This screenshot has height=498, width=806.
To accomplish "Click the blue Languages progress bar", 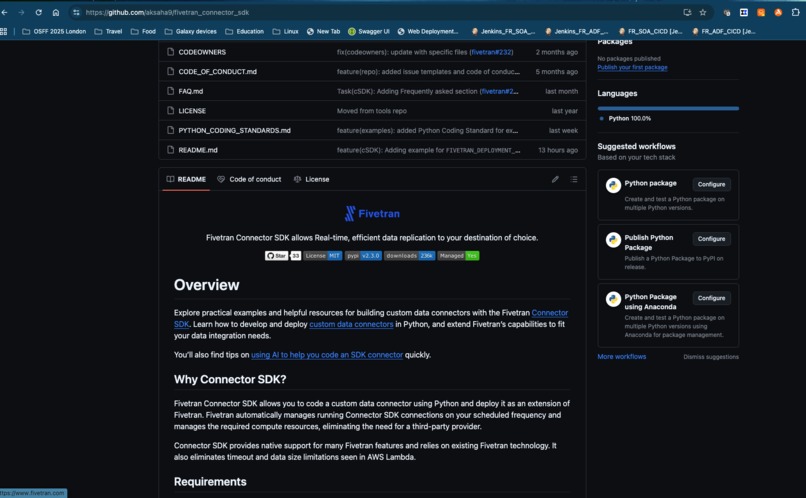I will click(x=668, y=108).
